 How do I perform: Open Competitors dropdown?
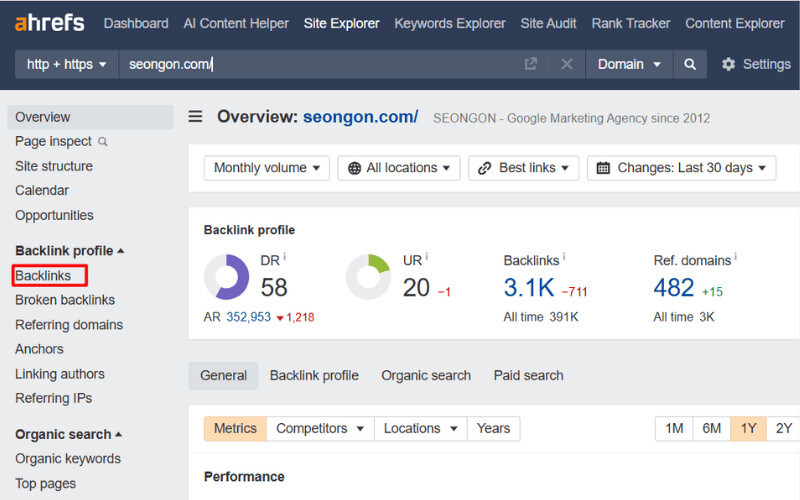point(320,428)
